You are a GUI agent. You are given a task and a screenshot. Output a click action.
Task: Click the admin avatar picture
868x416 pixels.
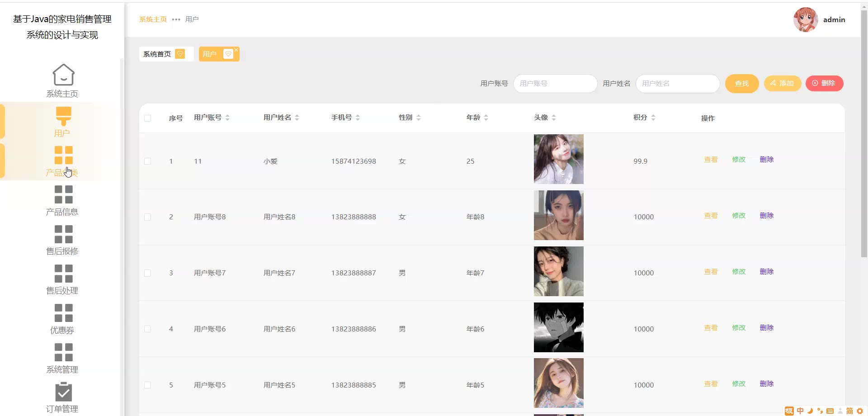tap(806, 19)
